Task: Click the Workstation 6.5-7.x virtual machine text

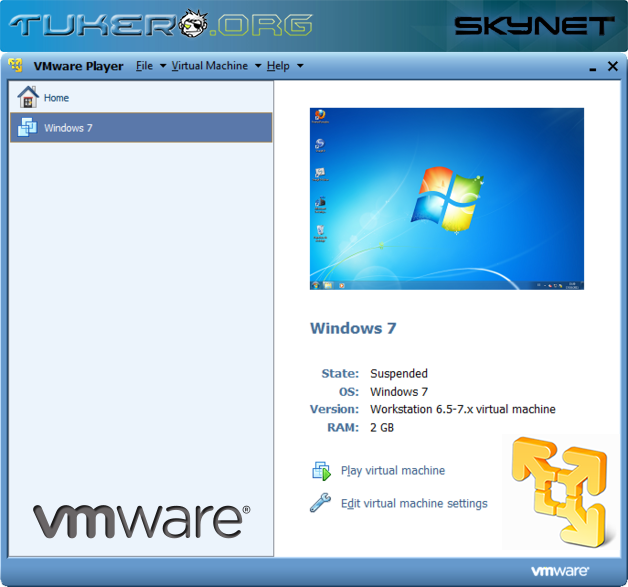Action: pos(463,409)
